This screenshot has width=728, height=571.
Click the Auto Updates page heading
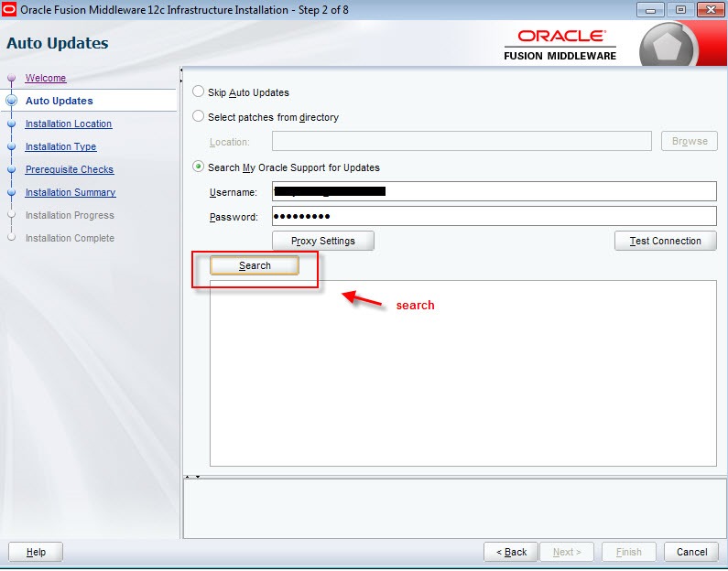(x=58, y=43)
